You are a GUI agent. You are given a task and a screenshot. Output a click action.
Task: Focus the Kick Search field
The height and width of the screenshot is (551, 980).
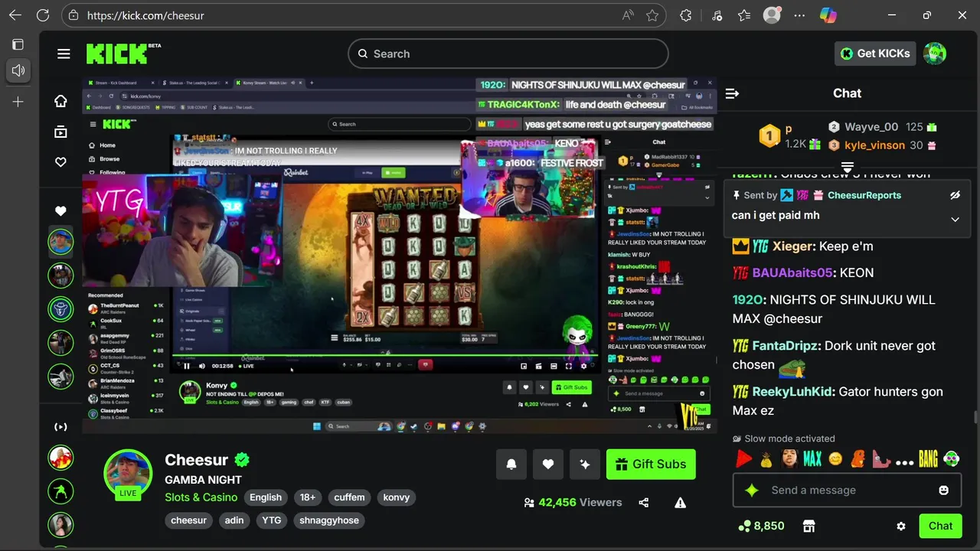(x=508, y=54)
